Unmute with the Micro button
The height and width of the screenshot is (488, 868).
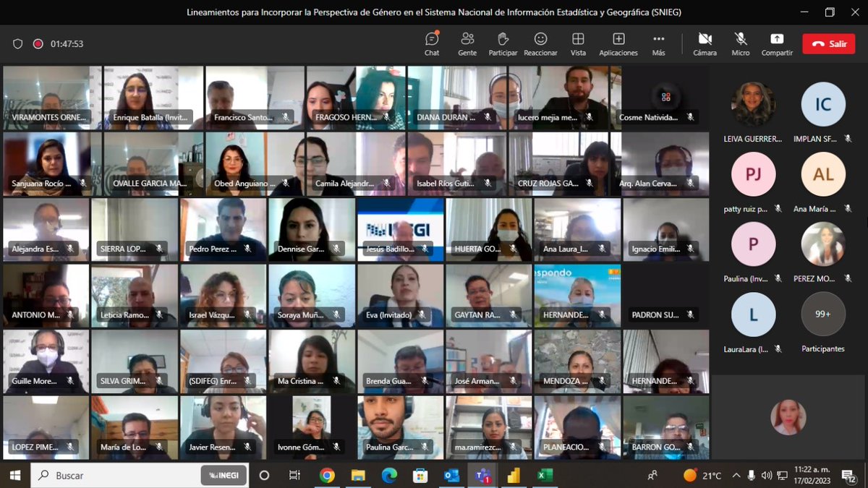[x=741, y=43]
